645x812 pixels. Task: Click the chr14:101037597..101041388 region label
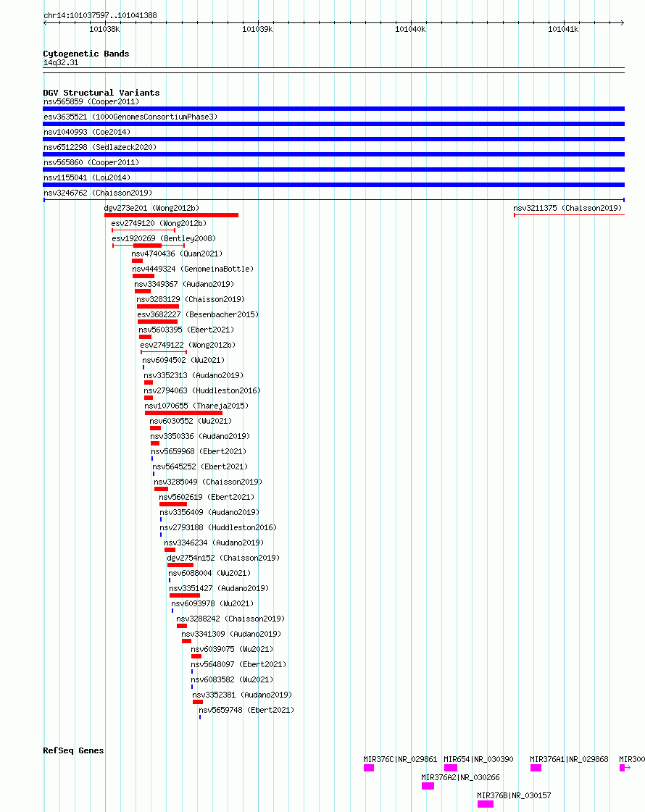[101, 15]
